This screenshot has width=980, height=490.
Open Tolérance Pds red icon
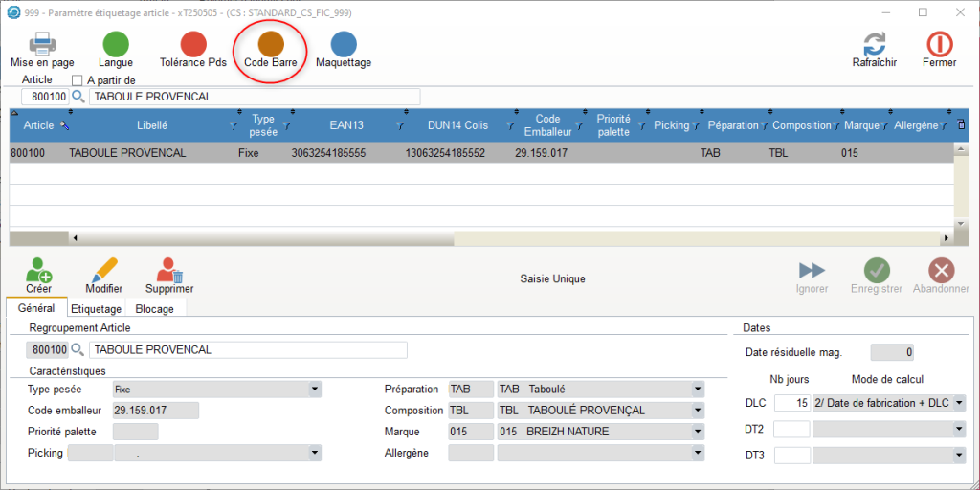(x=194, y=44)
